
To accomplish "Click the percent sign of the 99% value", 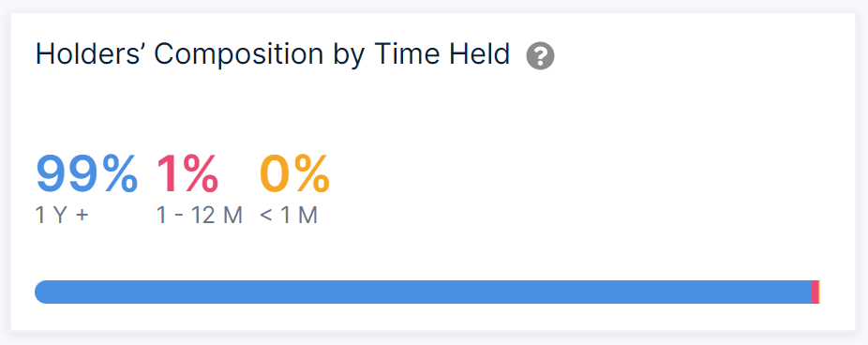I will pos(120,174).
